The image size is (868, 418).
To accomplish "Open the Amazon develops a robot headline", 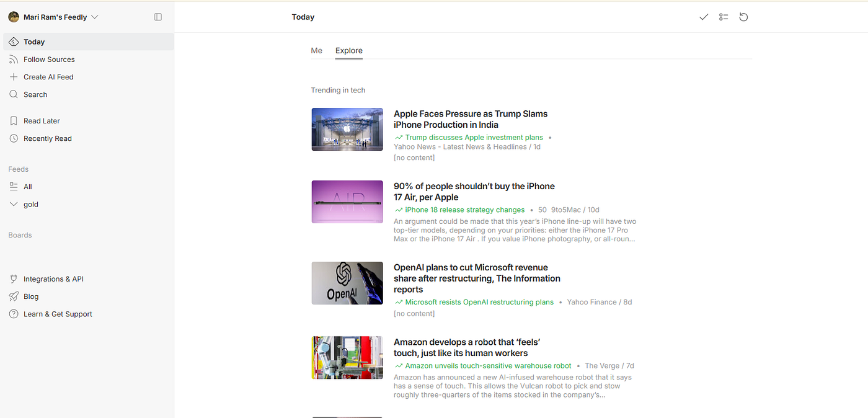I will pos(468,347).
